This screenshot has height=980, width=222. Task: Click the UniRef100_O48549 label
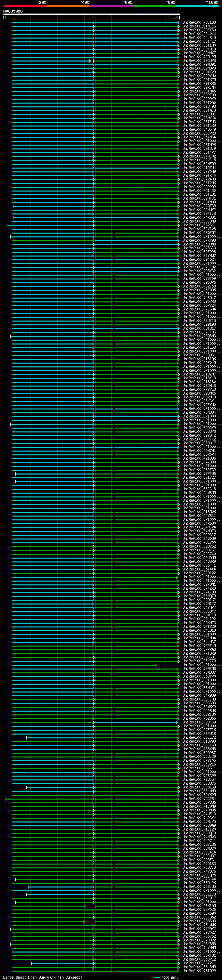coord(199,129)
